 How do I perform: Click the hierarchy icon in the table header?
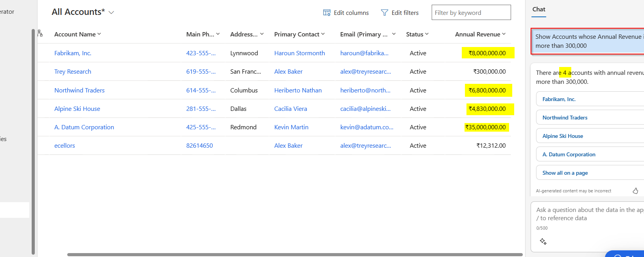(40, 34)
